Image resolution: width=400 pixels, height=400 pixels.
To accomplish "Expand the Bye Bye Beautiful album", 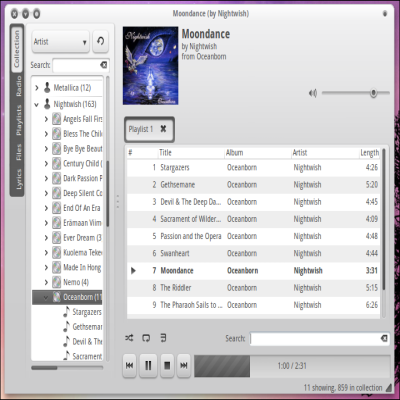I will click(x=46, y=149).
